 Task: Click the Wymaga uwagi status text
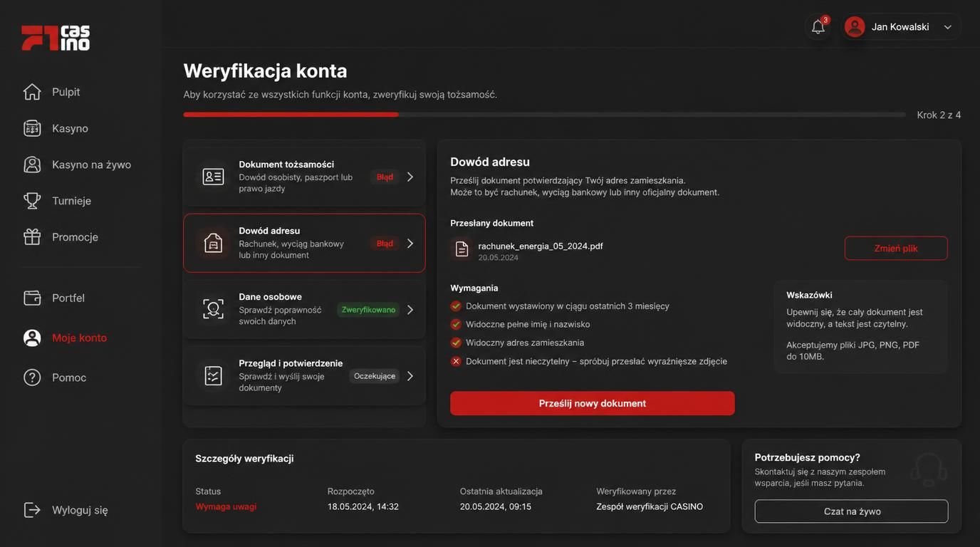[x=226, y=506]
